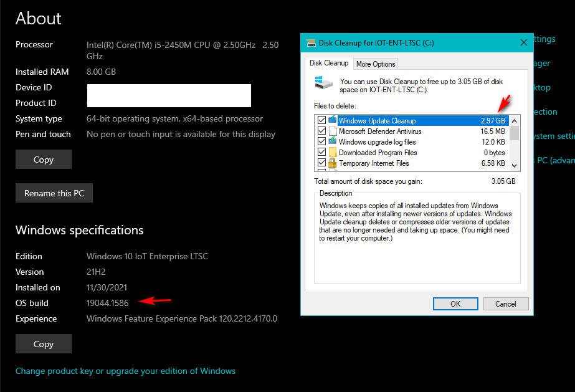Click the 0 bytes size value

click(494, 153)
